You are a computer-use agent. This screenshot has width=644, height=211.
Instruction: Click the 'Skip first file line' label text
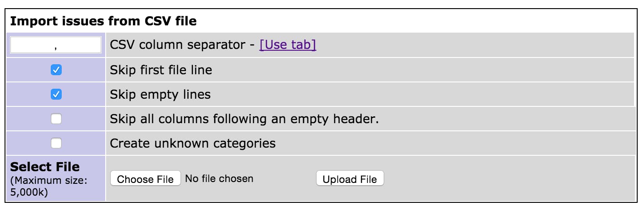(161, 70)
